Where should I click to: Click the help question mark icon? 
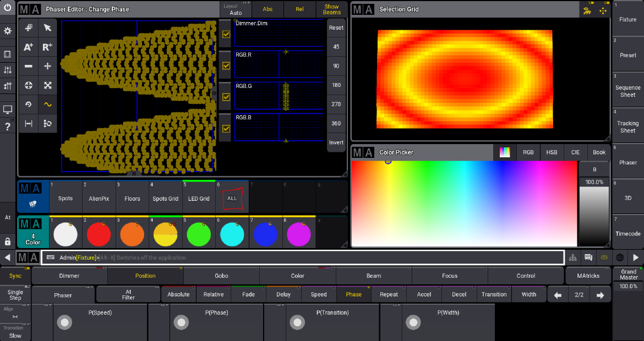pyautogui.click(x=8, y=127)
